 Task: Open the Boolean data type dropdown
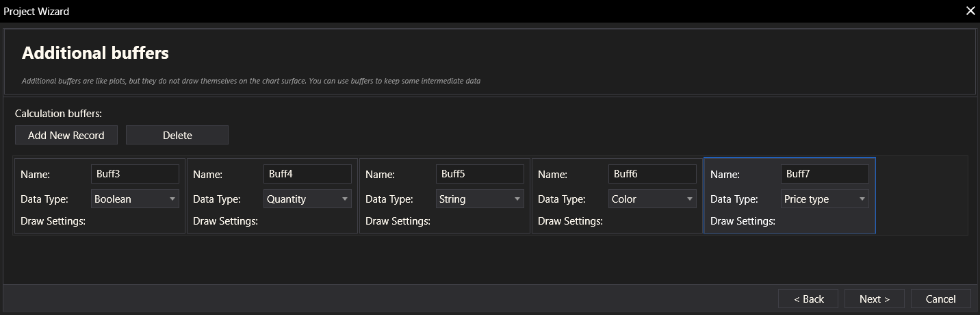[135, 199]
